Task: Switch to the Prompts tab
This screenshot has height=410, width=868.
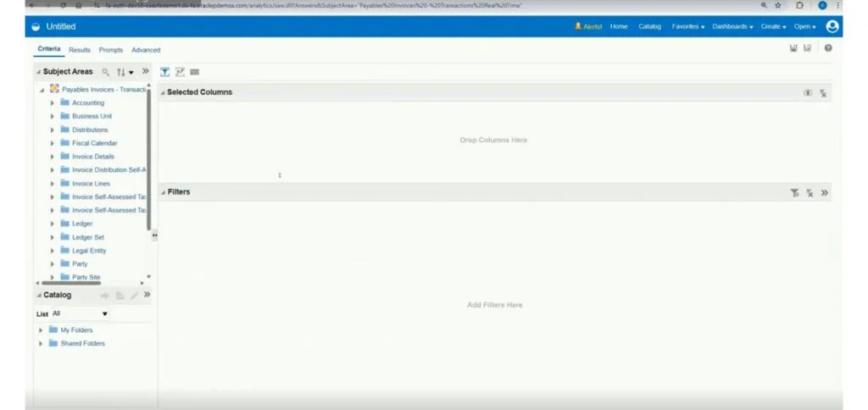Action: pyautogui.click(x=111, y=50)
